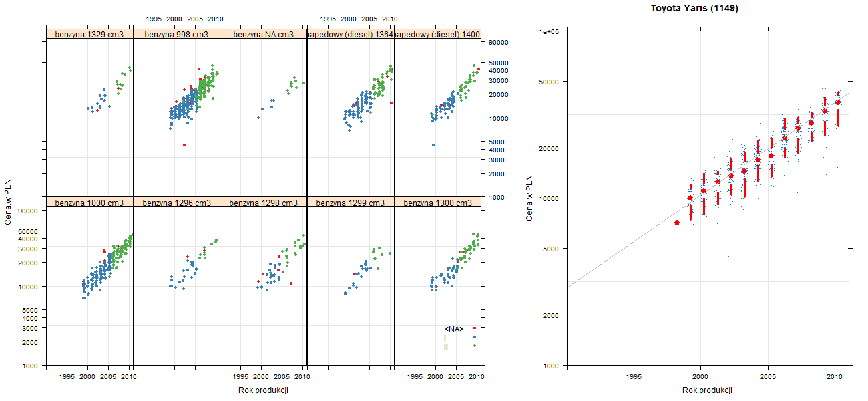The height and width of the screenshot is (401, 868).
Task: Select the "benzyna 1300 cm3" panel header
Action: [437, 202]
